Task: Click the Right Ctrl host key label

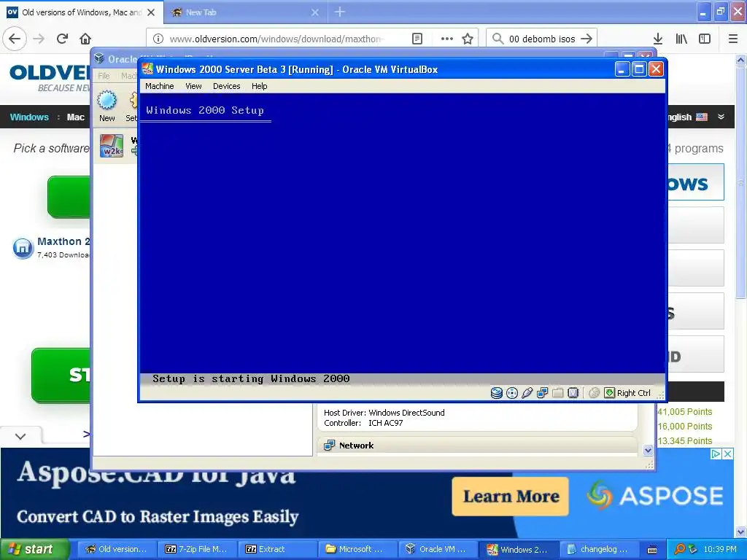Action: click(634, 393)
